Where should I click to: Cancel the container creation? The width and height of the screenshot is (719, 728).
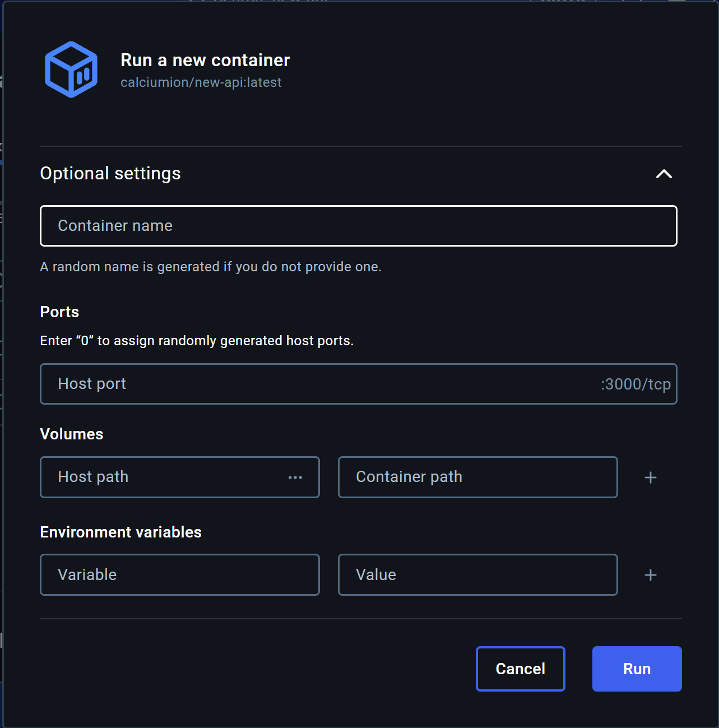pyautogui.click(x=520, y=669)
